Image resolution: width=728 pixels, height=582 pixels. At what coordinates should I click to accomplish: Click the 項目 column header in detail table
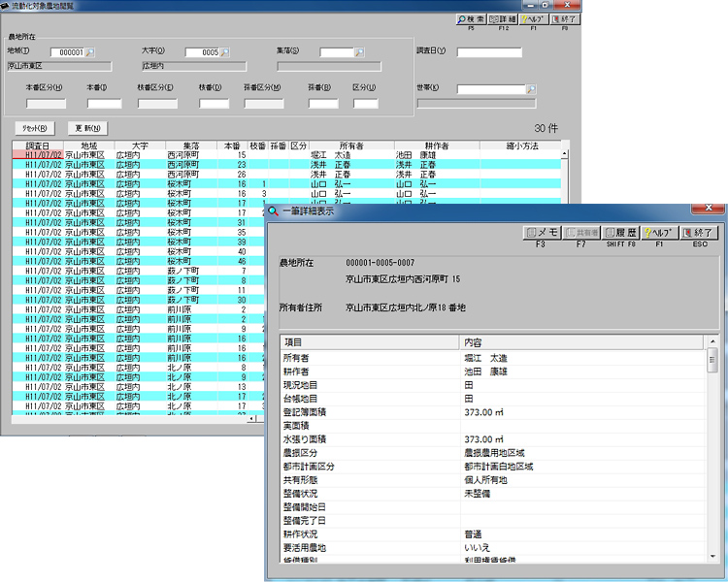click(x=370, y=342)
